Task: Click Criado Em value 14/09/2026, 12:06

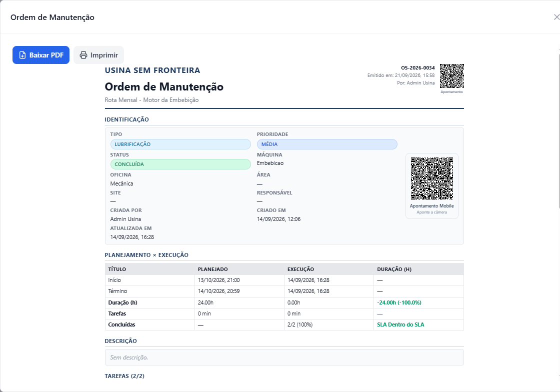Action: 278,219
